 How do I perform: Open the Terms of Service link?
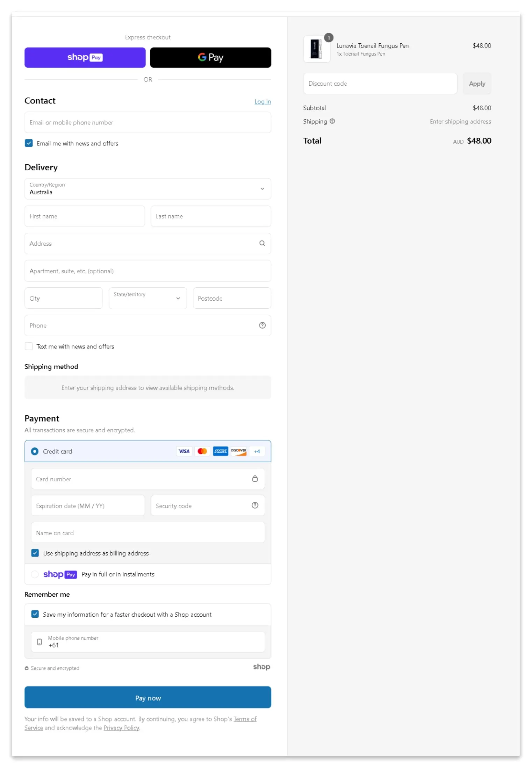[x=245, y=719]
